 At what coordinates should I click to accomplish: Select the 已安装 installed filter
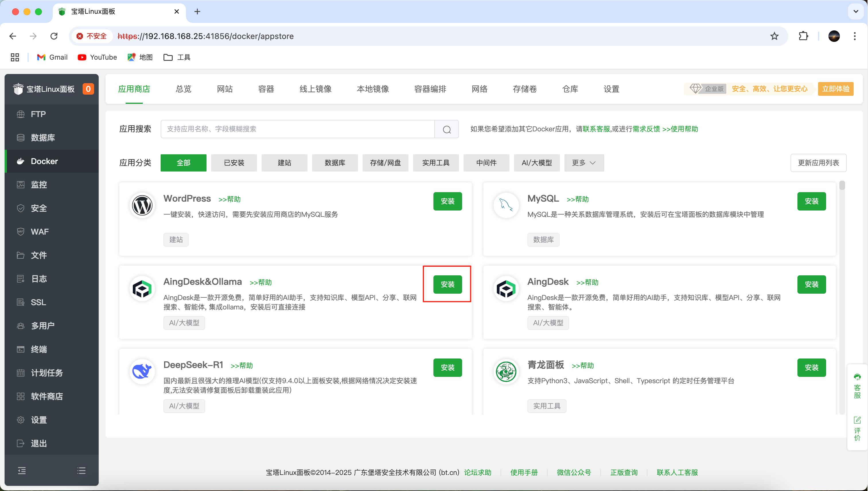(x=234, y=163)
